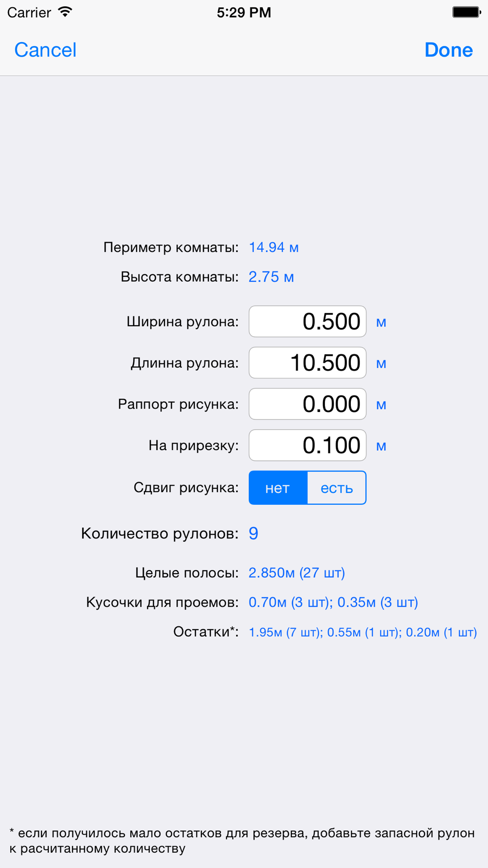Tap the Количество рулонов result 9
488x868 pixels.
[x=253, y=533]
